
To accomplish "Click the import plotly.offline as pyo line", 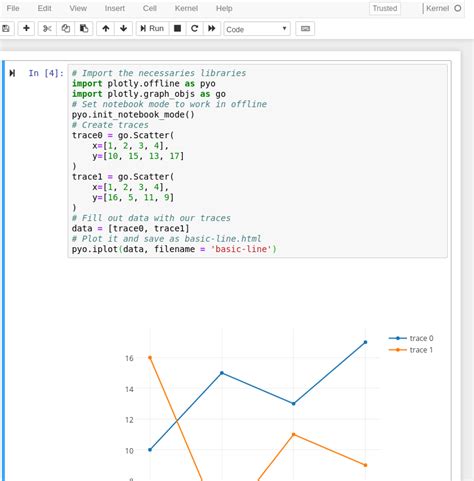I will (144, 83).
